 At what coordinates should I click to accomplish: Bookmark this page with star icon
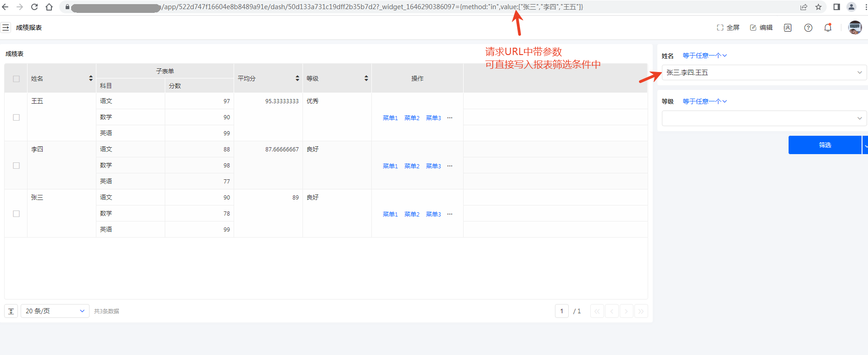[818, 7]
